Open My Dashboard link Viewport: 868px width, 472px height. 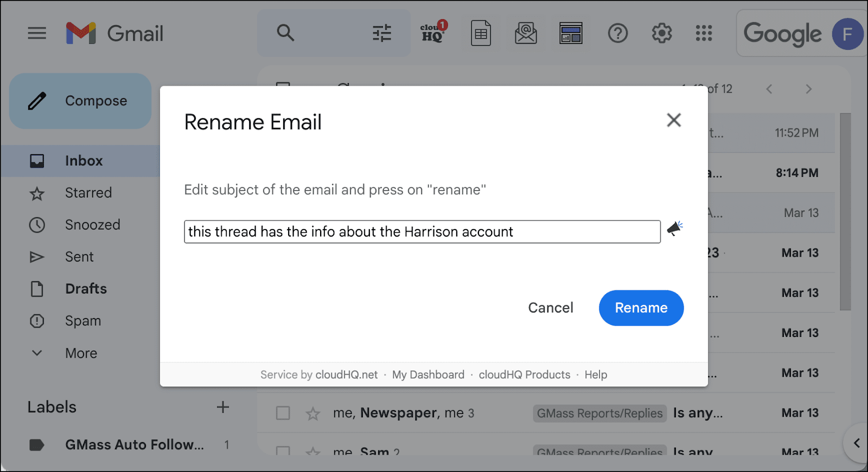[x=428, y=375]
